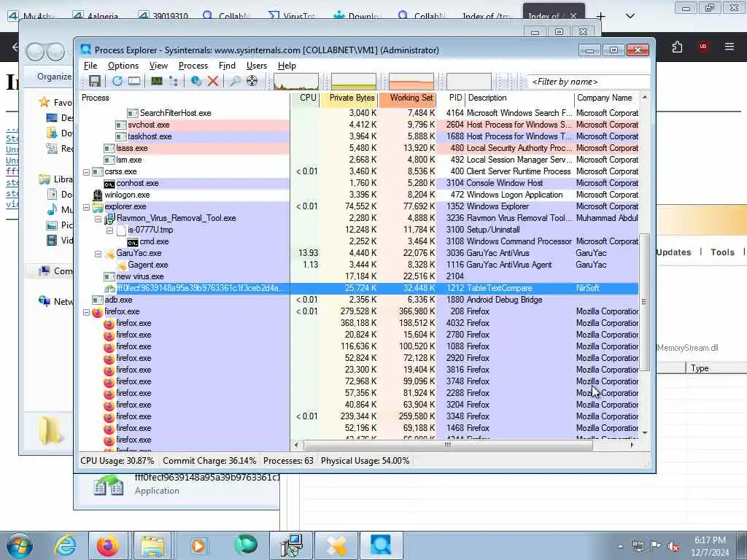The image size is (747, 560).
Task: Click the media player taskbar icon
Action: pos(198,545)
